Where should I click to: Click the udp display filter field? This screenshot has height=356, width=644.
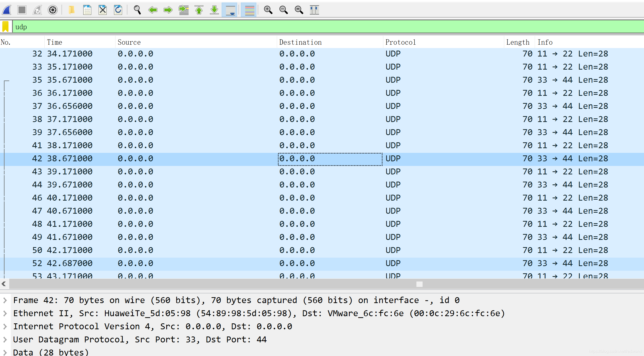(328, 27)
